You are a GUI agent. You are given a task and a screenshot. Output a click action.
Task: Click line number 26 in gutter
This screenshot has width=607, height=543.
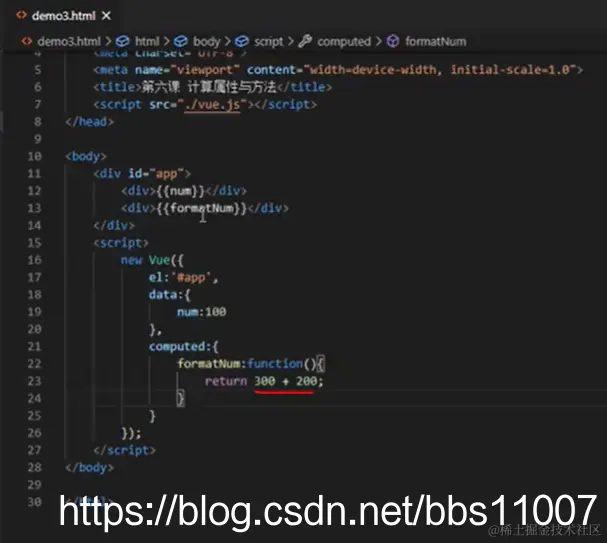[x=34, y=433]
